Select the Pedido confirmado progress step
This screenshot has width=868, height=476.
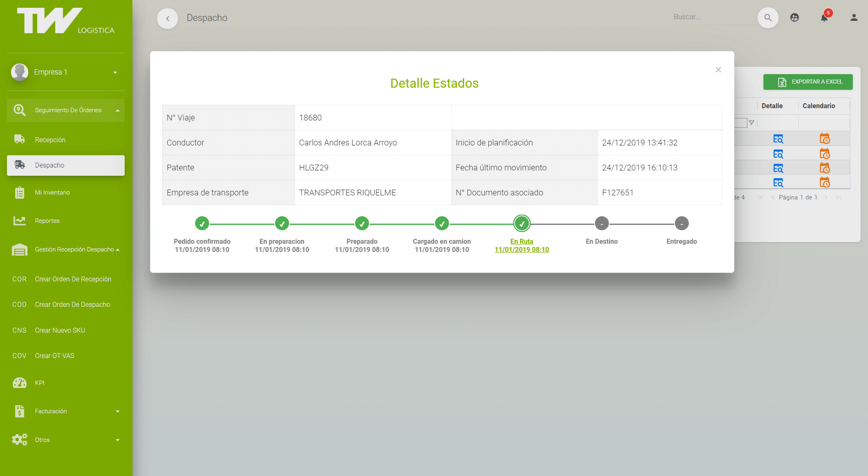click(202, 223)
